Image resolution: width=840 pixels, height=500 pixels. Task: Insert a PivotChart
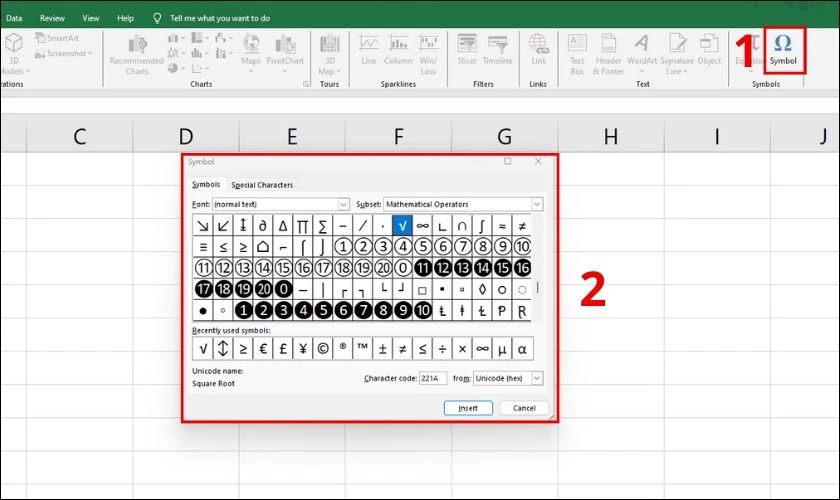pos(285,54)
